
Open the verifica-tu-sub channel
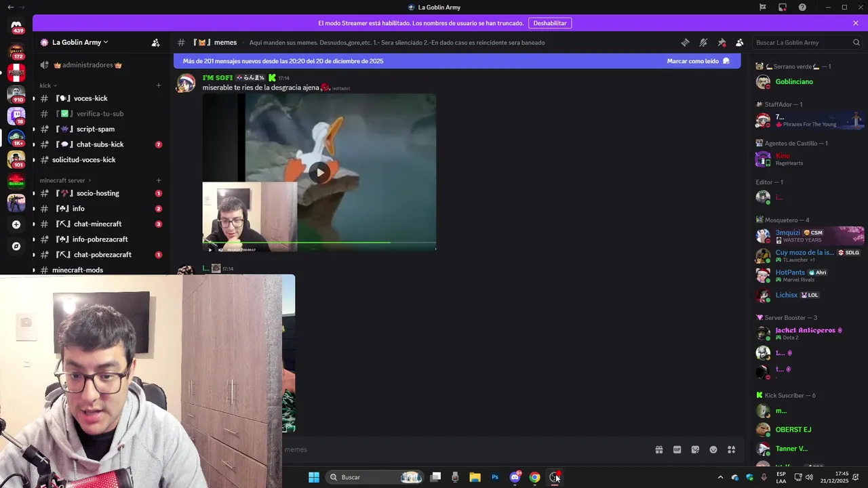(99, 114)
